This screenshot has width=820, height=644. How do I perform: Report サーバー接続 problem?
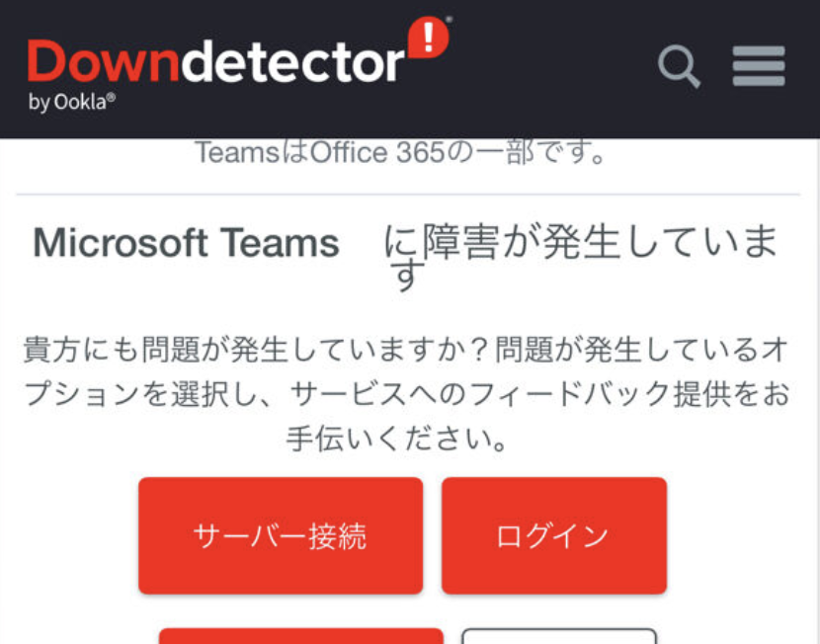(281, 535)
